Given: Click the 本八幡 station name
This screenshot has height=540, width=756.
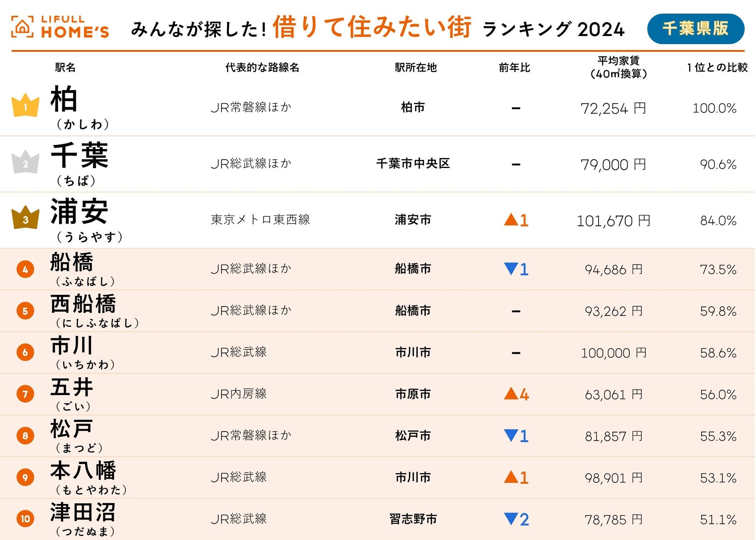Looking at the screenshot, I should (83, 470).
